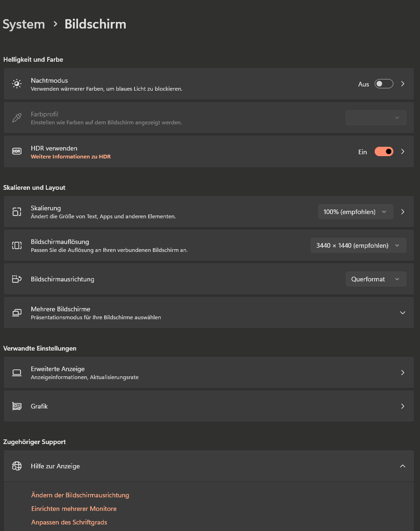The image size is (420, 531).
Task: Open Ändern der Bildschirmausrichtung help link
Action: click(x=80, y=495)
